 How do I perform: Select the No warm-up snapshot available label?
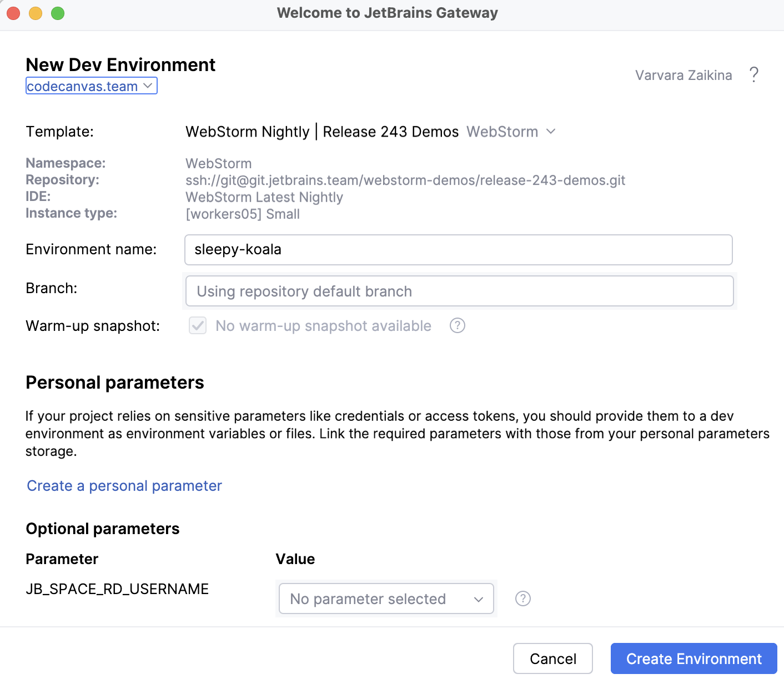point(324,326)
